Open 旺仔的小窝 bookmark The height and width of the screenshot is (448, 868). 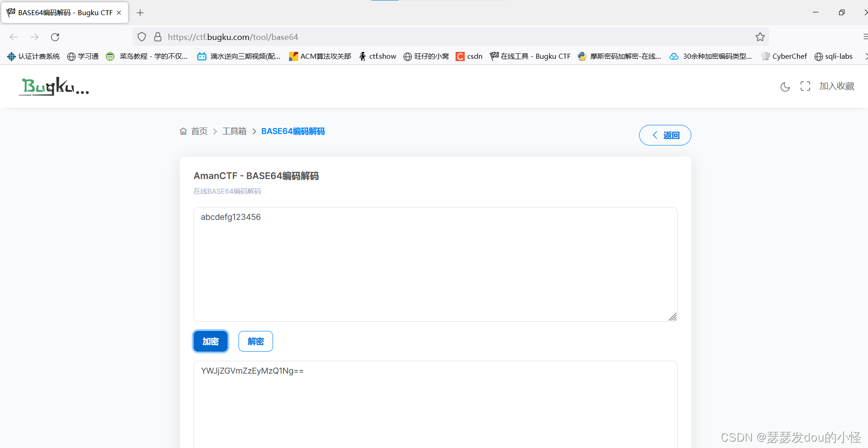pyautogui.click(x=426, y=56)
